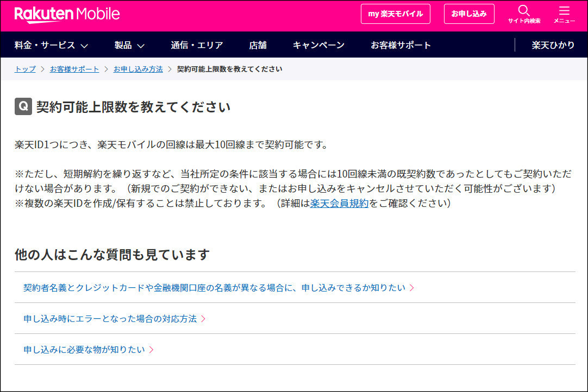
Task: Open the キャンペーン menu item
Action: 318,46
